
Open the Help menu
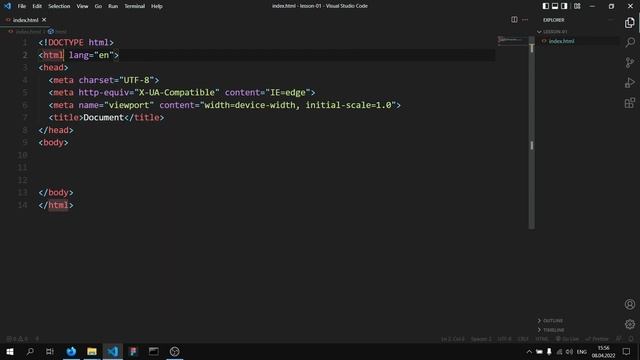157,6
